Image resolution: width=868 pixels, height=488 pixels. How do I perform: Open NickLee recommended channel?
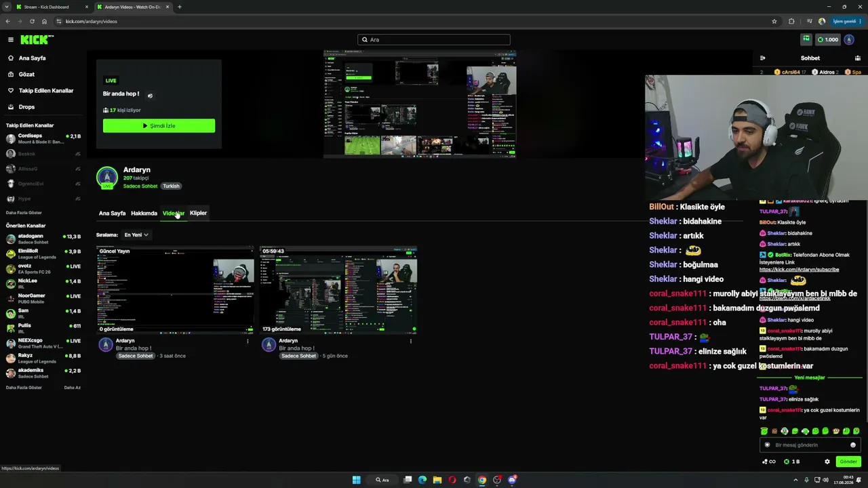click(x=43, y=283)
